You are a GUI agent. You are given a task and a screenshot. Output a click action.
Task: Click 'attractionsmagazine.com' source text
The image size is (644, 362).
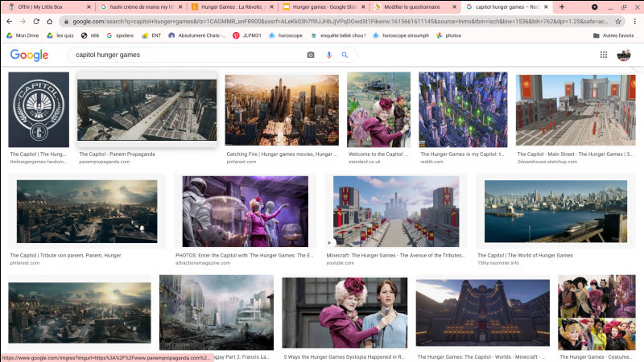[x=203, y=263]
